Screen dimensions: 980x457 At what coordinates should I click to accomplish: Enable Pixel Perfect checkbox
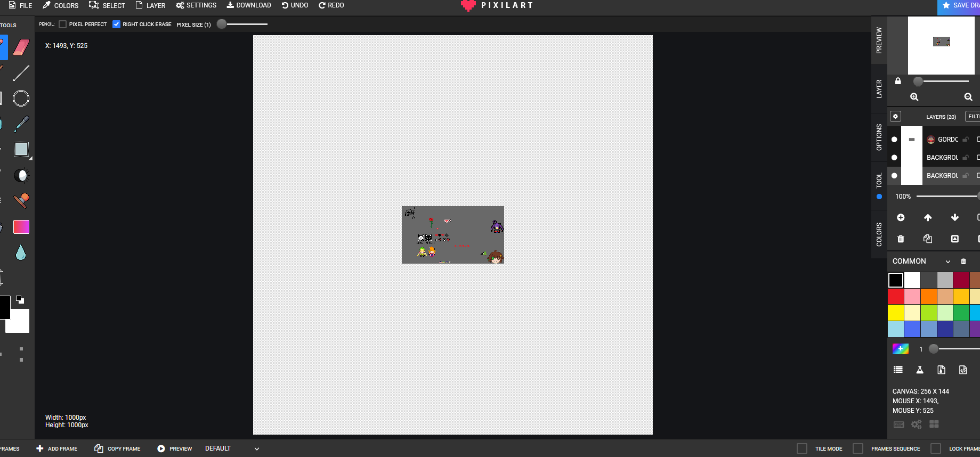[x=63, y=25]
